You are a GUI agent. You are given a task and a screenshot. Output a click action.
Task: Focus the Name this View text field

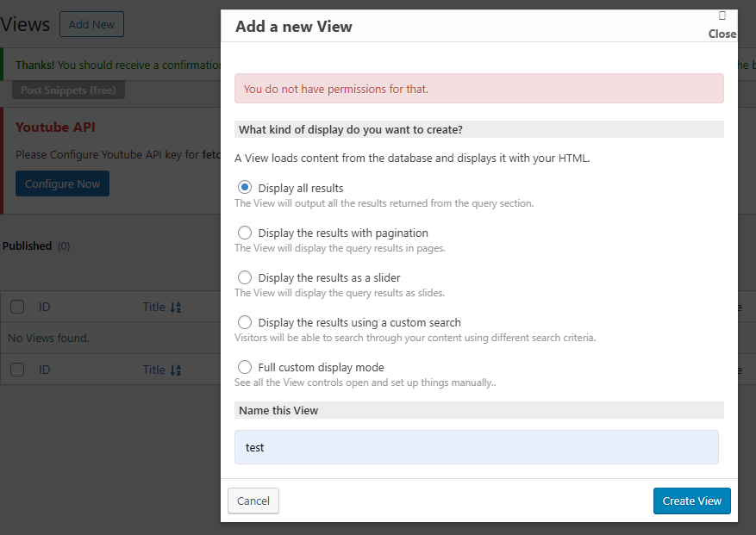tap(476, 447)
